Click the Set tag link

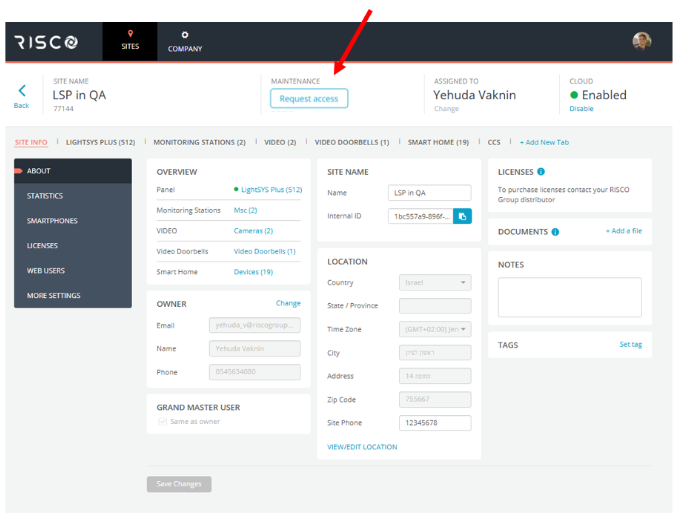[x=630, y=344]
